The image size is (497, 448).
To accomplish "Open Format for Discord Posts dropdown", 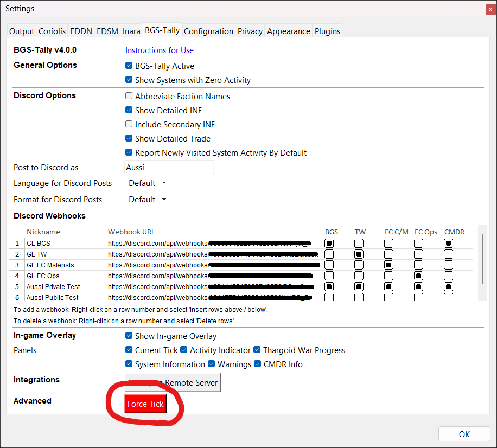I will pos(148,199).
